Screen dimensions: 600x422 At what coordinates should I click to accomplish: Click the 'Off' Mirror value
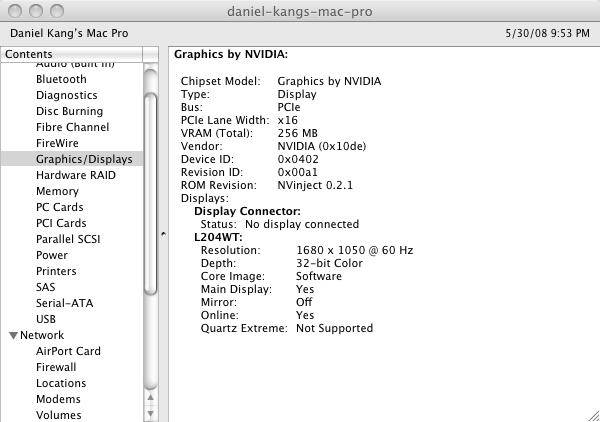pyautogui.click(x=304, y=302)
